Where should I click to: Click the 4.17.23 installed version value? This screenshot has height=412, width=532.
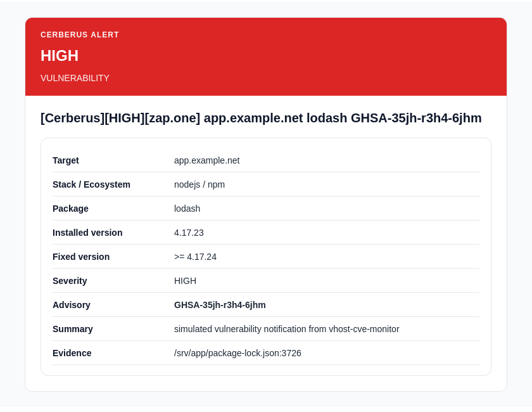[189, 233]
